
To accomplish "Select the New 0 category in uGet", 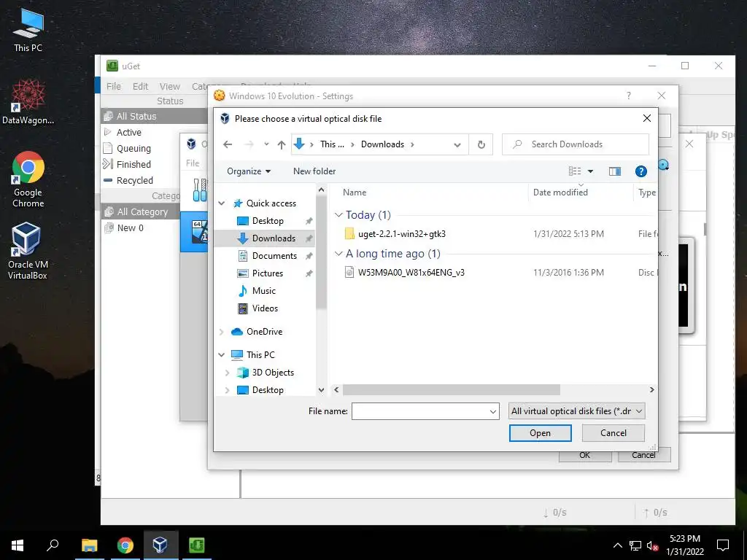I will 130,228.
